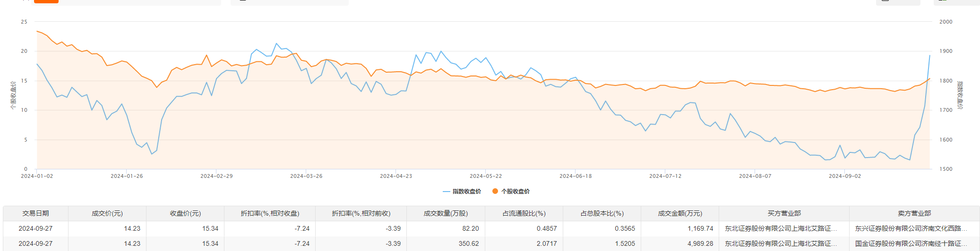
Task: Sort the table by 交易日期 header
Action: pyautogui.click(x=35, y=213)
